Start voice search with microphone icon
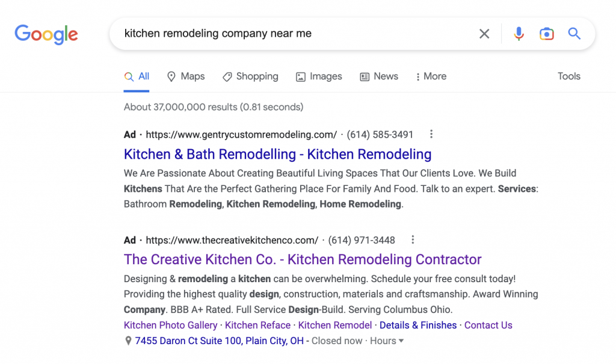The width and height of the screenshot is (616, 364). 519,34
